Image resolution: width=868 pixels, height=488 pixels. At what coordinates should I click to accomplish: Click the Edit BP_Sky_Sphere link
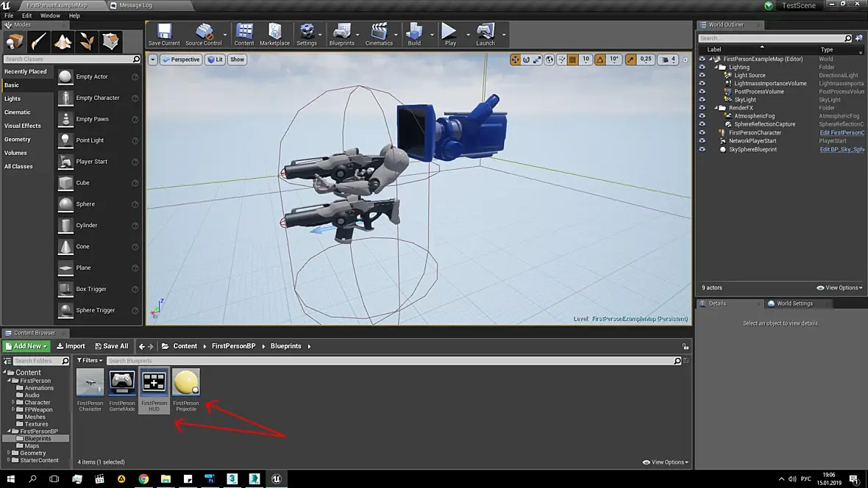click(x=842, y=149)
